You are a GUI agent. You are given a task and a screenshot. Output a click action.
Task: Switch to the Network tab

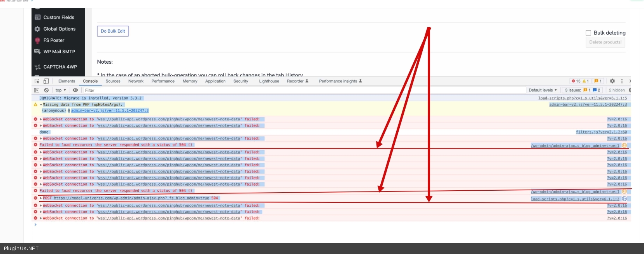point(136,81)
